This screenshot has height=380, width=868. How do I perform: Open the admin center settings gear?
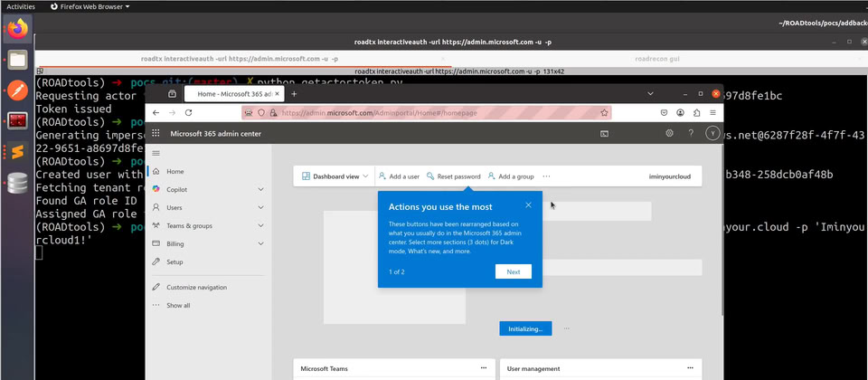669,133
